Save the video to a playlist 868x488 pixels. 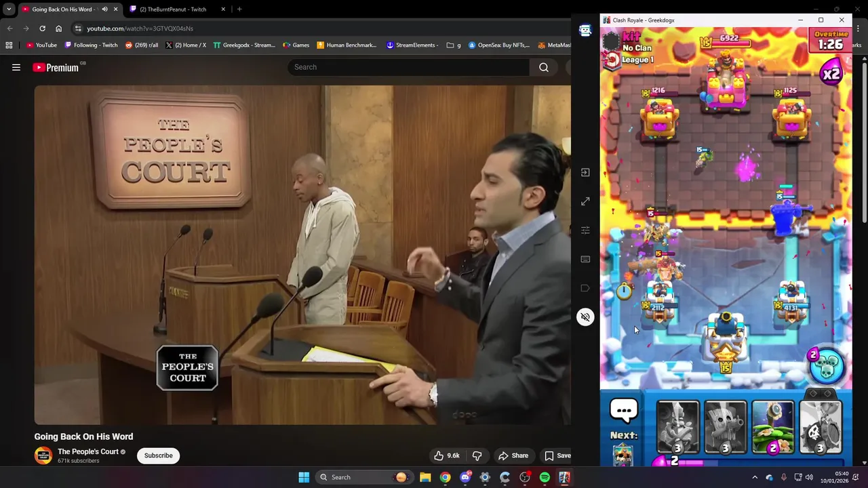(557, 455)
